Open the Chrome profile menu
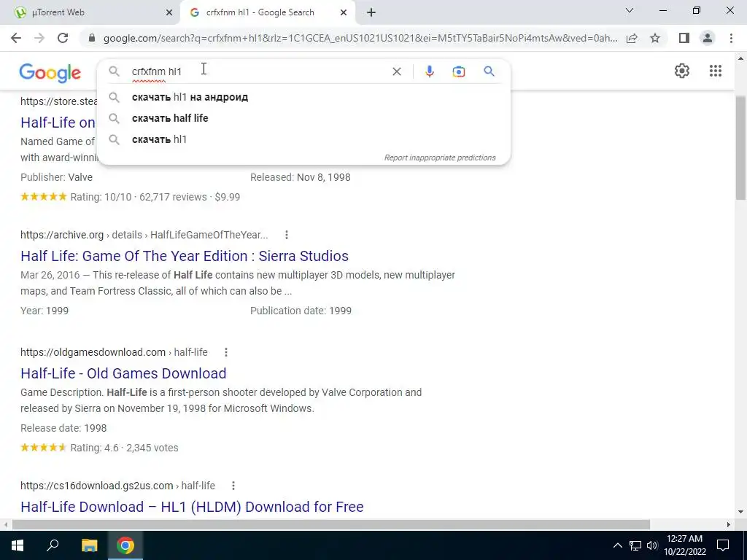Screen dimensions: 747x560 pos(708,38)
